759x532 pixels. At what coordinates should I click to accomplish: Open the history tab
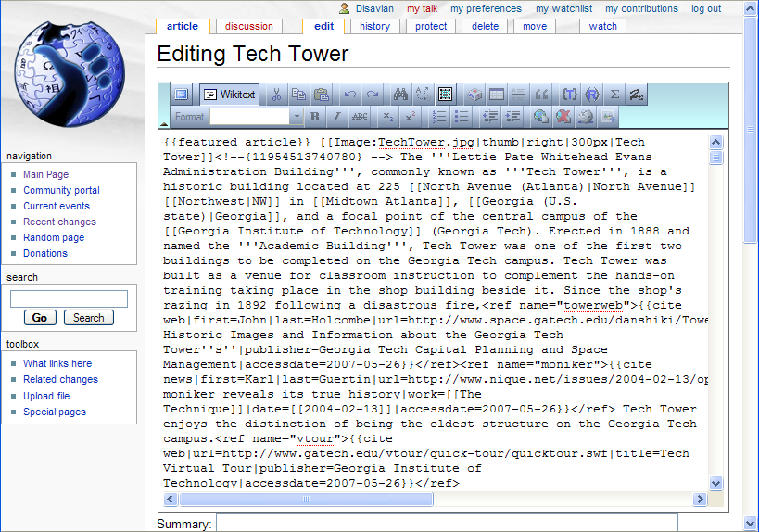[374, 26]
